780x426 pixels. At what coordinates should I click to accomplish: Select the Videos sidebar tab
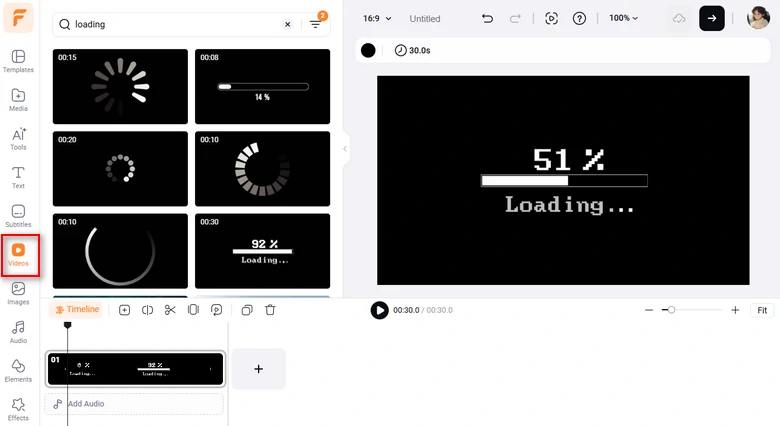pyautogui.click(x=18, y=255)
